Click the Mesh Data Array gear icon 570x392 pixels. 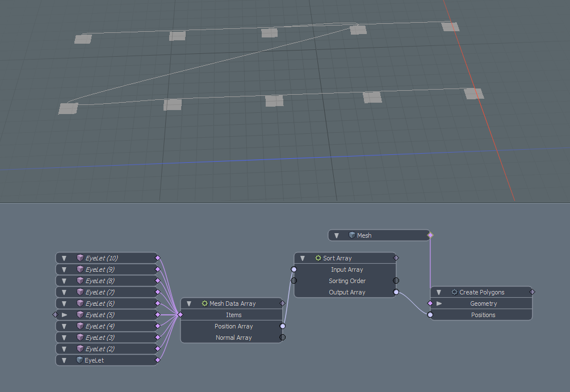pyautogui.click(x=204, y=304)
